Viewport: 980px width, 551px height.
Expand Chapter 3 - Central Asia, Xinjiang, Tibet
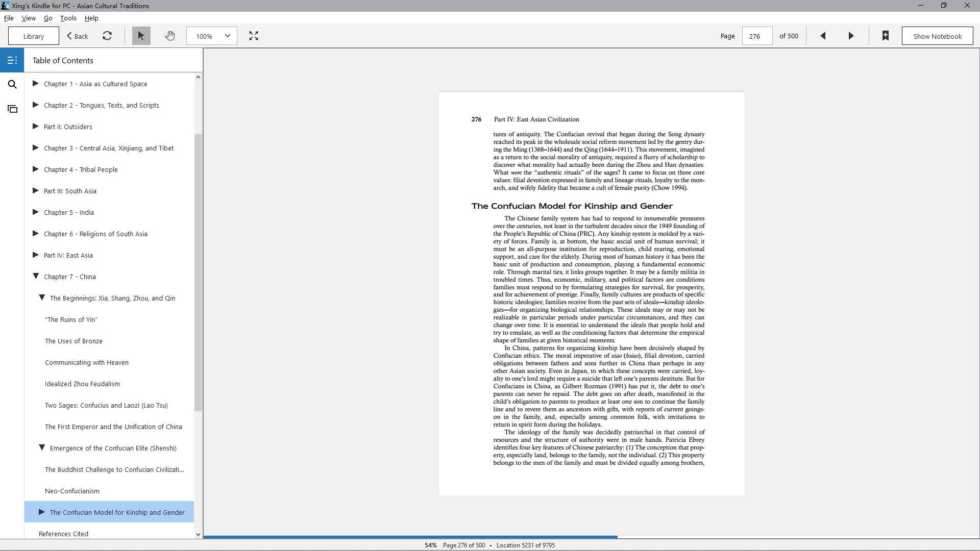(36, 147)
